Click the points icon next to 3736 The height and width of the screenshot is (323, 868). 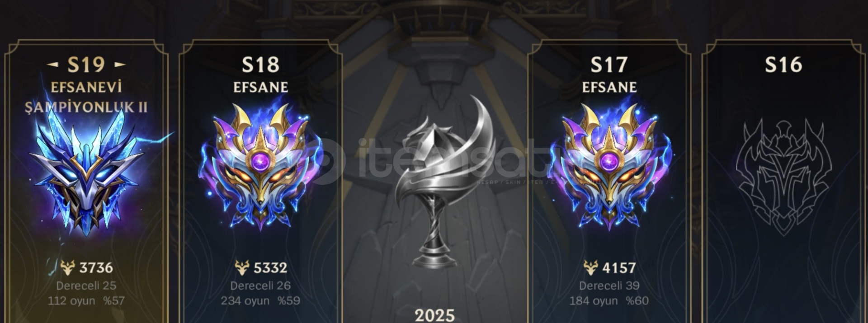point(68,267)
